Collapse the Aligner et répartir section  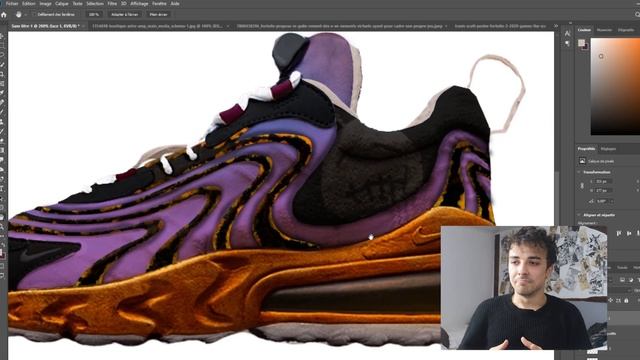[x=580, y=215]
